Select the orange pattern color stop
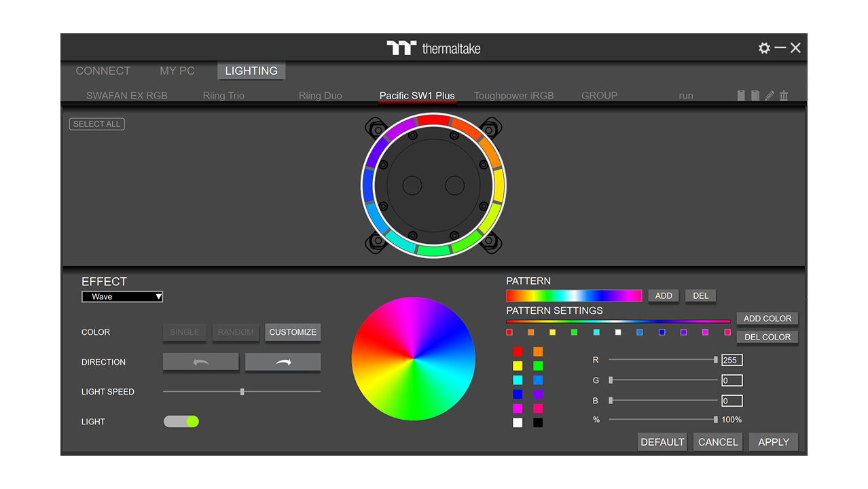This screenshot has width=868, height=489. pos(531,332)
